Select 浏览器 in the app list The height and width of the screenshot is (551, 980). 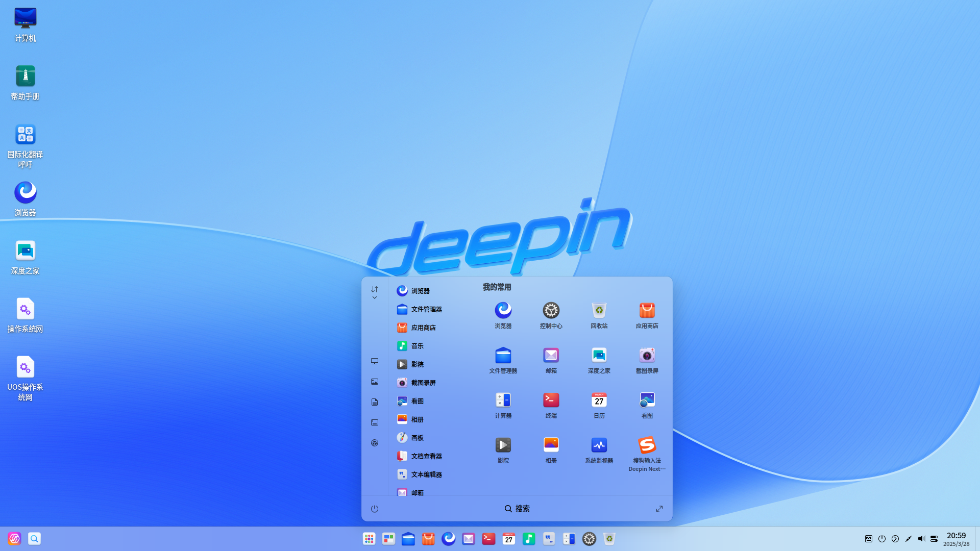pos(431,291)
